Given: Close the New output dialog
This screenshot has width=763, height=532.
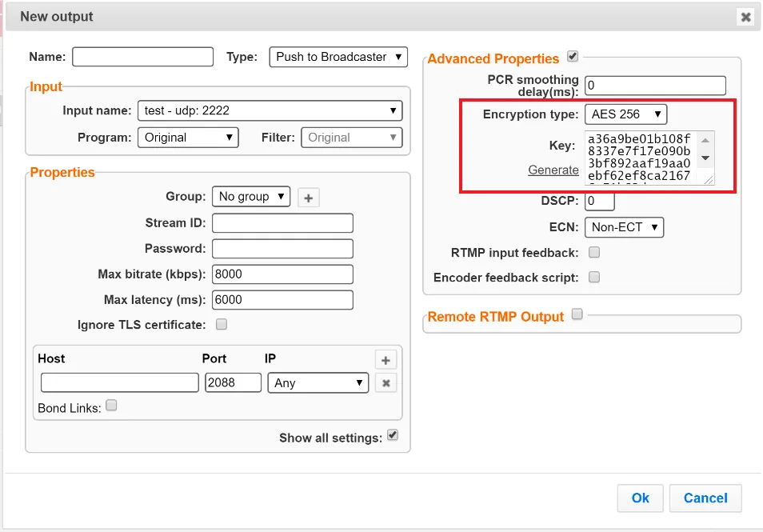Looking at the screenshot, I should click(x=745, y=17).
